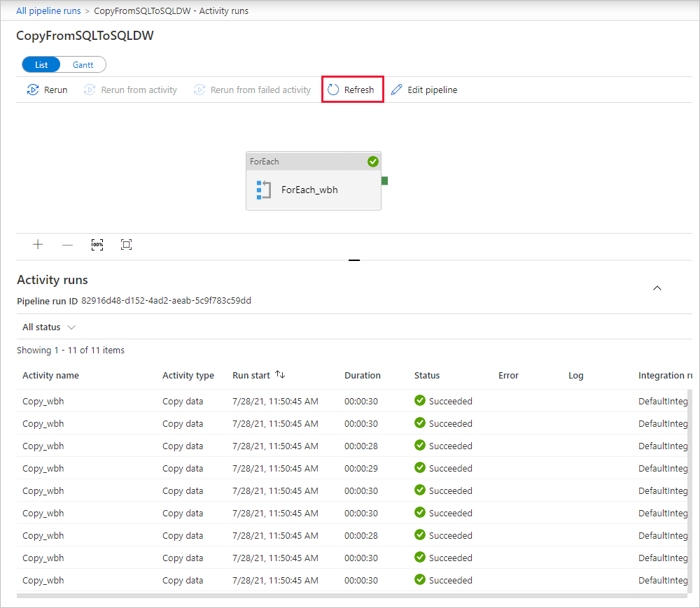Click the Rerun pipeline icon

click(x=32, y=90)
